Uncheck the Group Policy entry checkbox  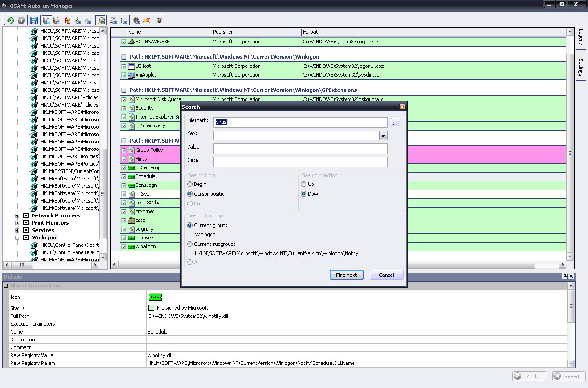pos(123,150)
